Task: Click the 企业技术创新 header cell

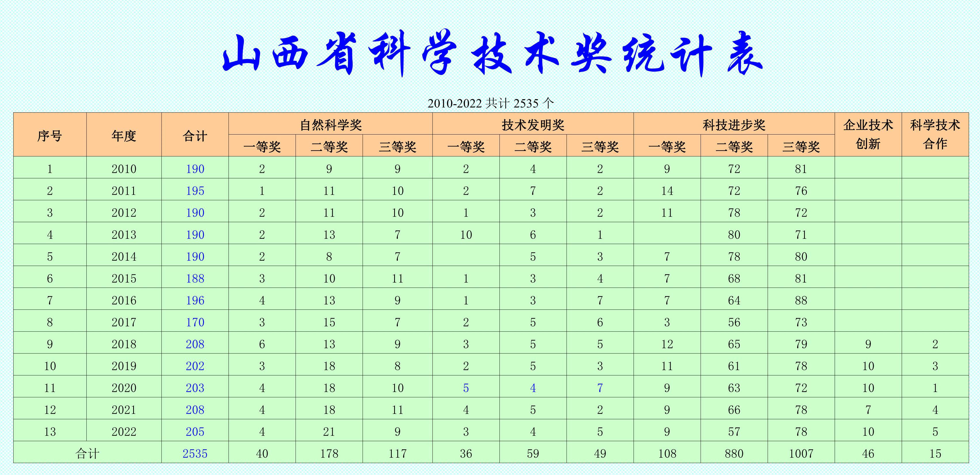Action: click(868, 134)
